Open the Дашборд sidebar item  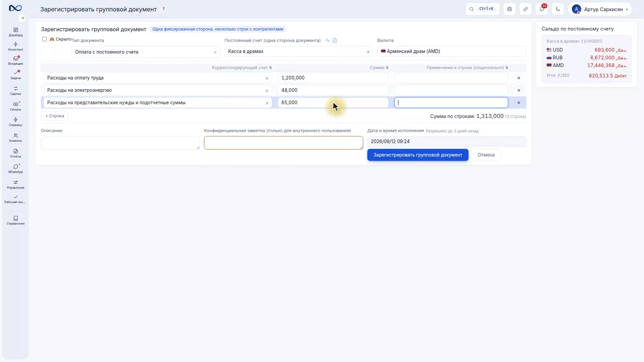(x=16, y=32)
